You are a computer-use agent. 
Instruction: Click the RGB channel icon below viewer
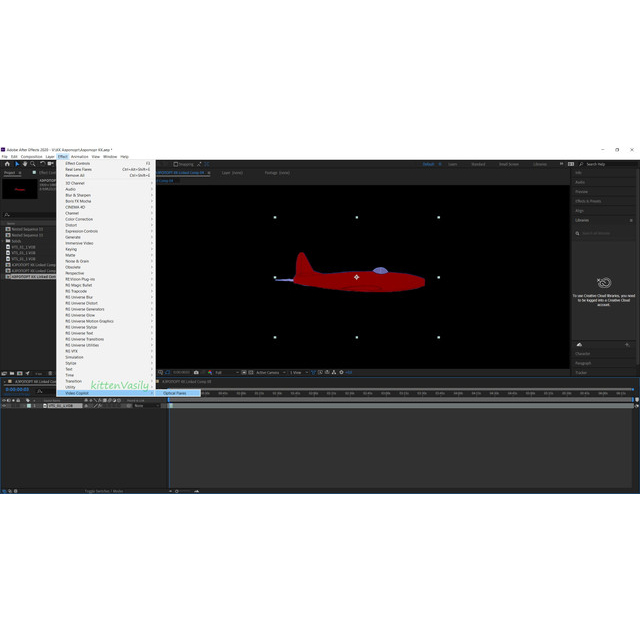[x=210, y=372]
